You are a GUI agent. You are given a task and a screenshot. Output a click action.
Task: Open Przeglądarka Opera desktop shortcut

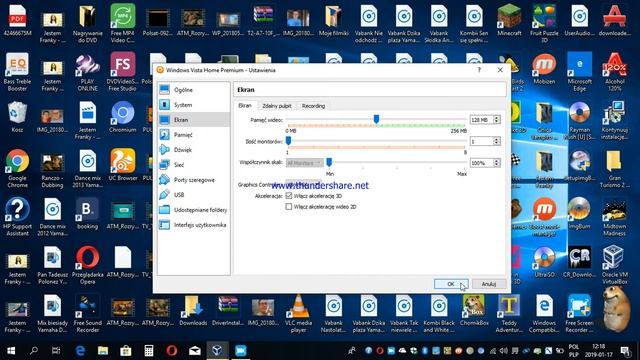pos(87,265)
